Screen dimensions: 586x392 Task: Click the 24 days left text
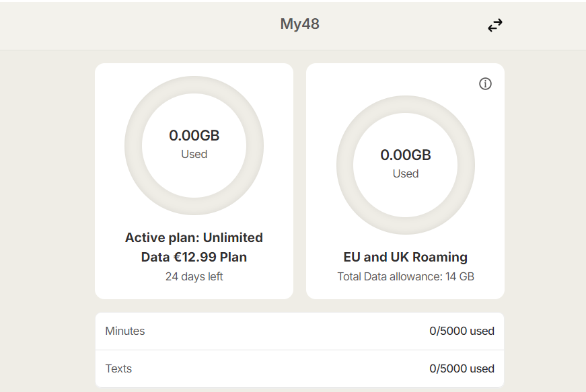pyautogui.click(x=194, y=276)
